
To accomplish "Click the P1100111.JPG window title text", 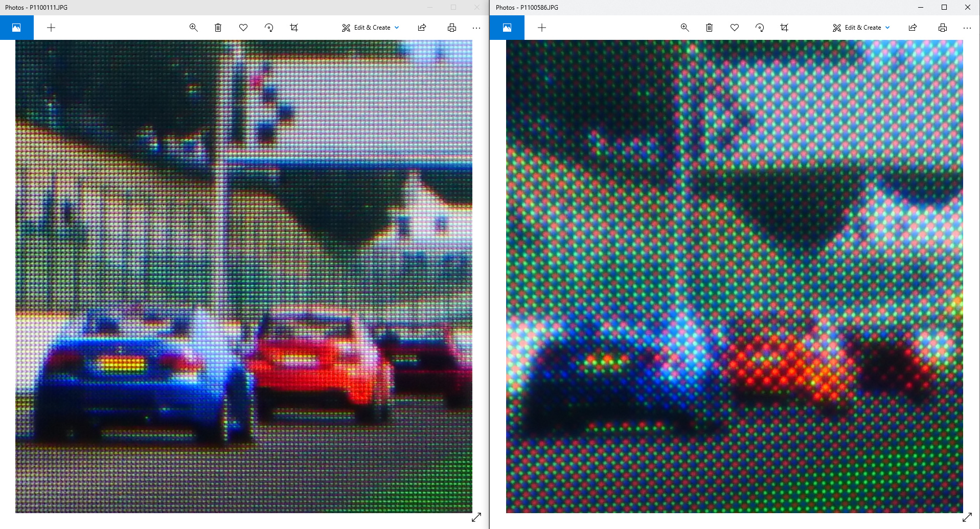I will click(36, 8).
